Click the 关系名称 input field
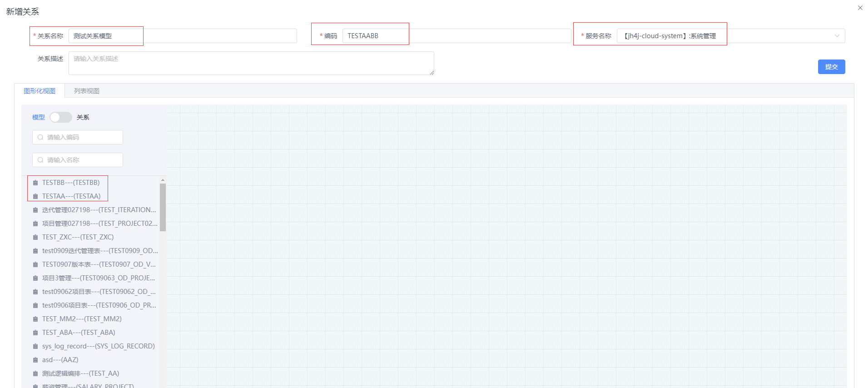The width and height of the screenshot is (868, 388). 183,36
